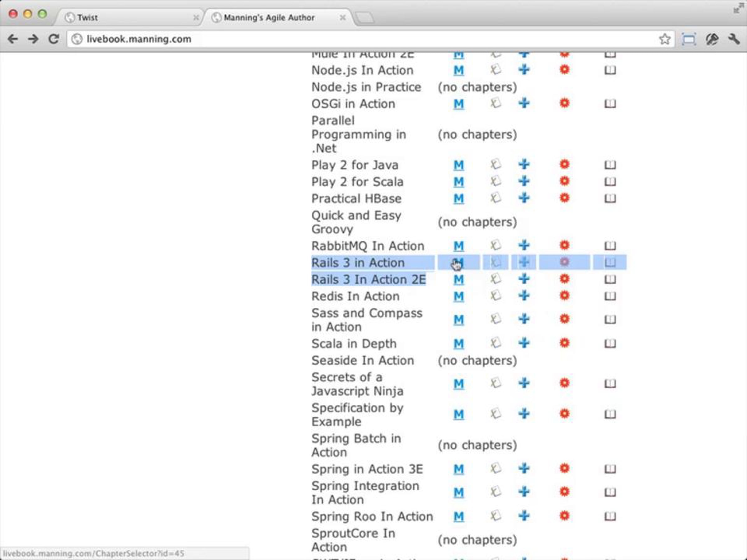This screenshot has height=560, width=747.
Task: Open the book icon for Spring Roo In Action
Action: tap(610, 516)
